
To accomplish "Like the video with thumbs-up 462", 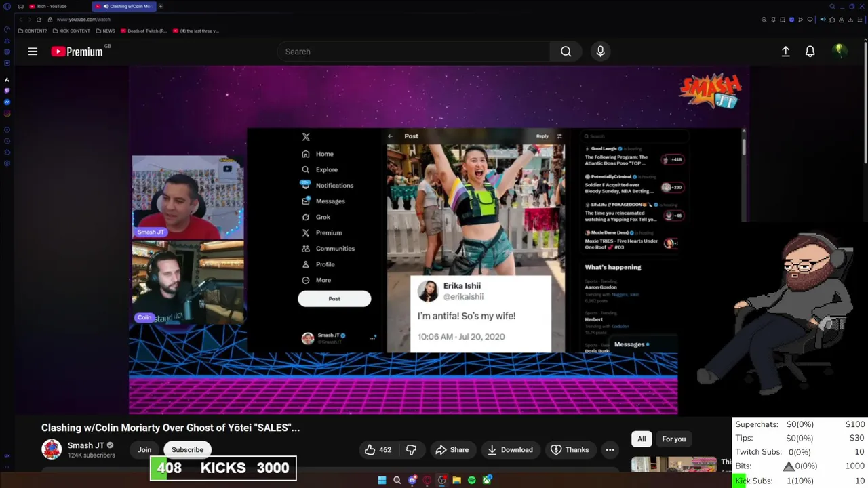I will (378, 450).
